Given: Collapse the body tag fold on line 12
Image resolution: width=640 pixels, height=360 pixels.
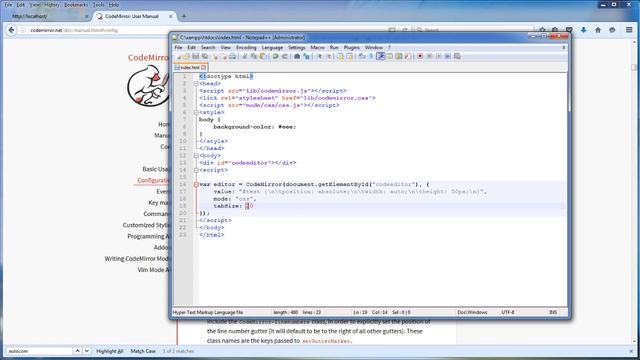Looking at the screenshot, I should (x=196, y=156).
